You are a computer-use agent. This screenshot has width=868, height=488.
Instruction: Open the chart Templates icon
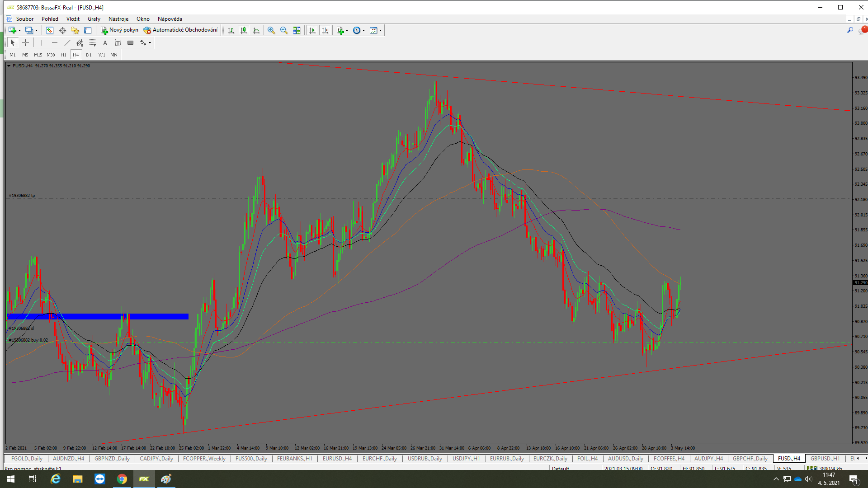pos(373,30)
